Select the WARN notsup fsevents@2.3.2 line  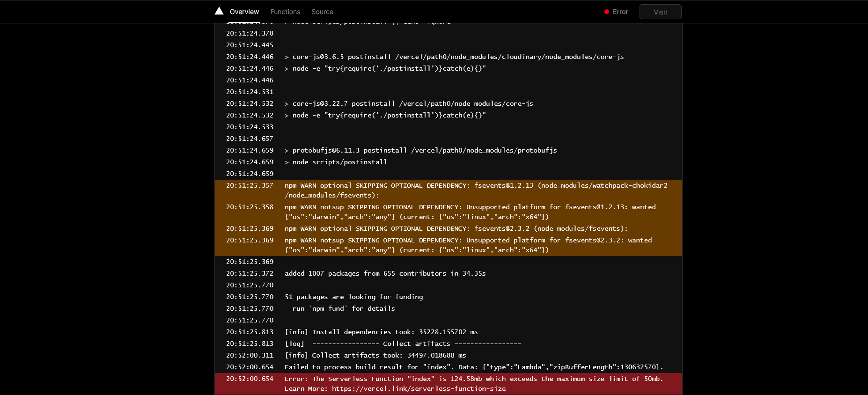pyautogui.click(x=449, y=245)
